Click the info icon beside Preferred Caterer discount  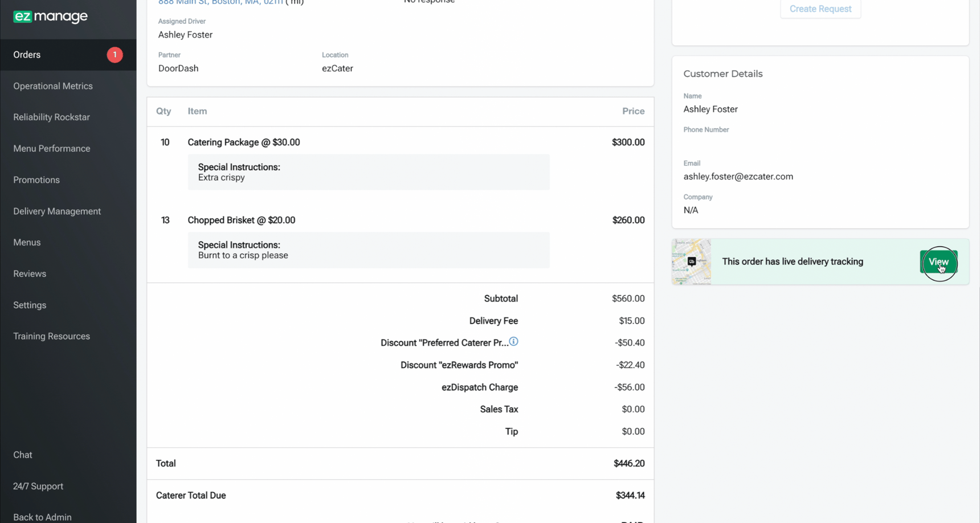[x=513, y=341]
